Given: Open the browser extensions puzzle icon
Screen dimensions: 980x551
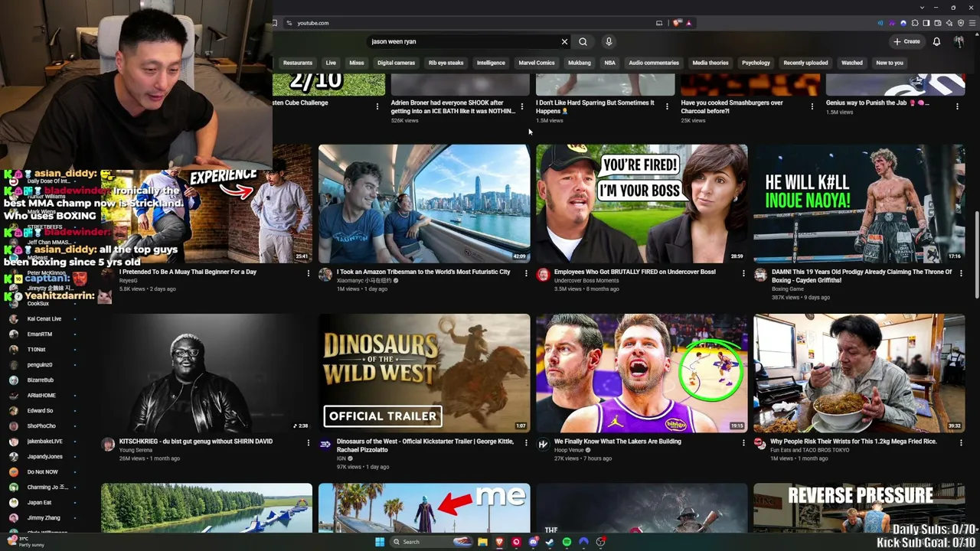Looking at the screenshot, I should click(915, 23).
